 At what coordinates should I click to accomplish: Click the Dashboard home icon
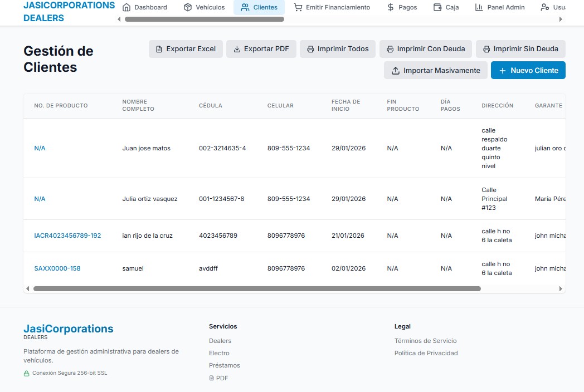[x=126, y=8]
